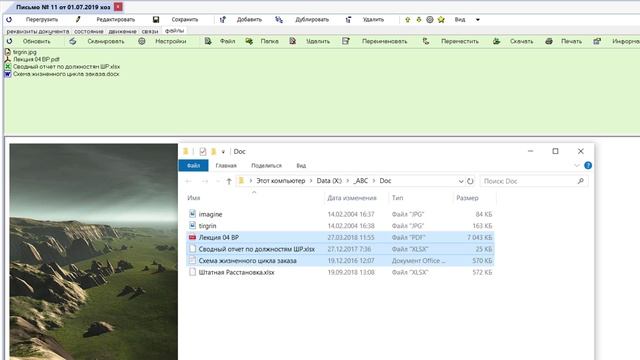Select tingrin file in Explorer
Viewport: 640px width, 360px height.
tap(340, 226)
